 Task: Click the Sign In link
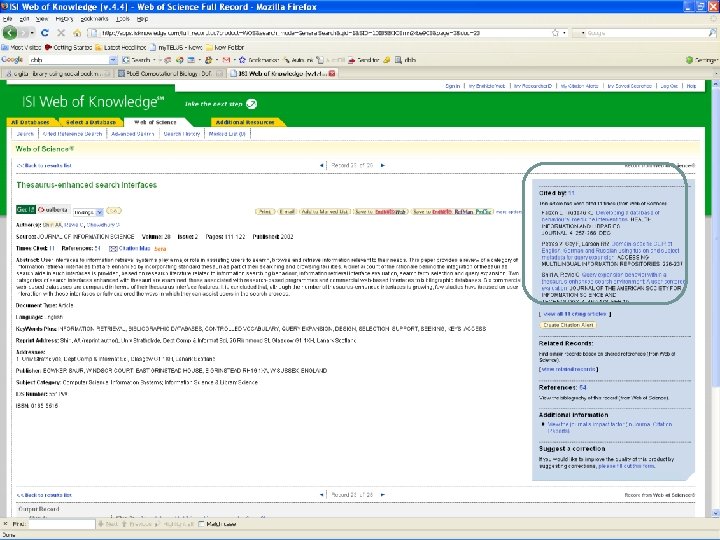[x=452, y=86]
